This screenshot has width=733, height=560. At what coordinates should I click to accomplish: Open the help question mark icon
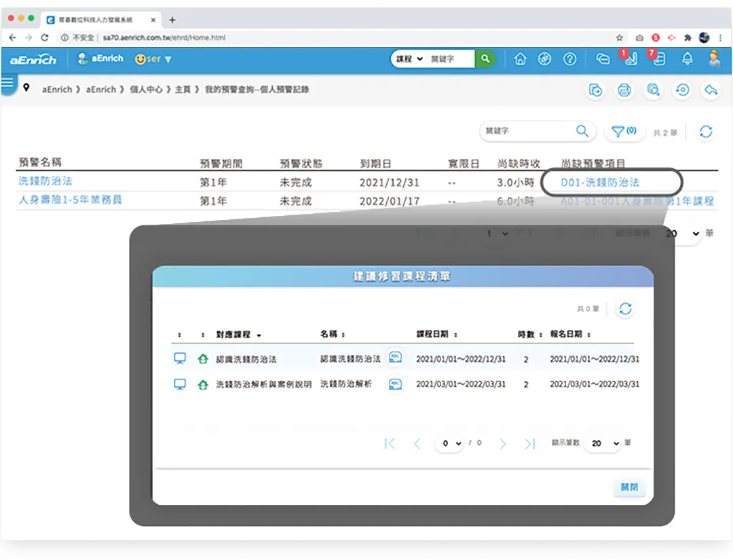570,59
